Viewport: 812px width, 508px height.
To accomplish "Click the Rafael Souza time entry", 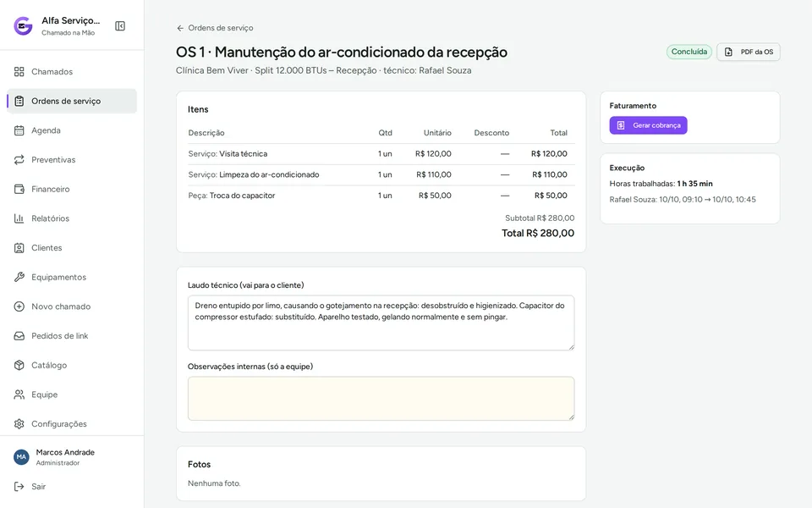I will (683, 200).
